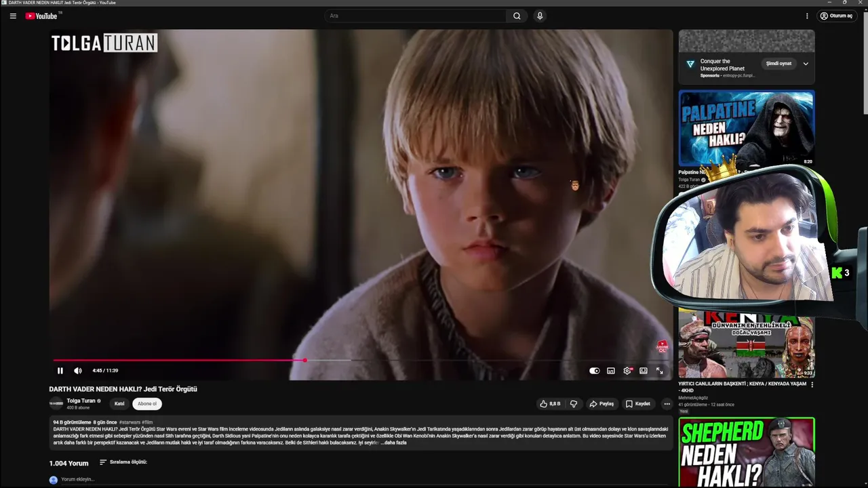Open the YouTube hamburger guide menu
This screenshot has height=488, width=868.
13,16
